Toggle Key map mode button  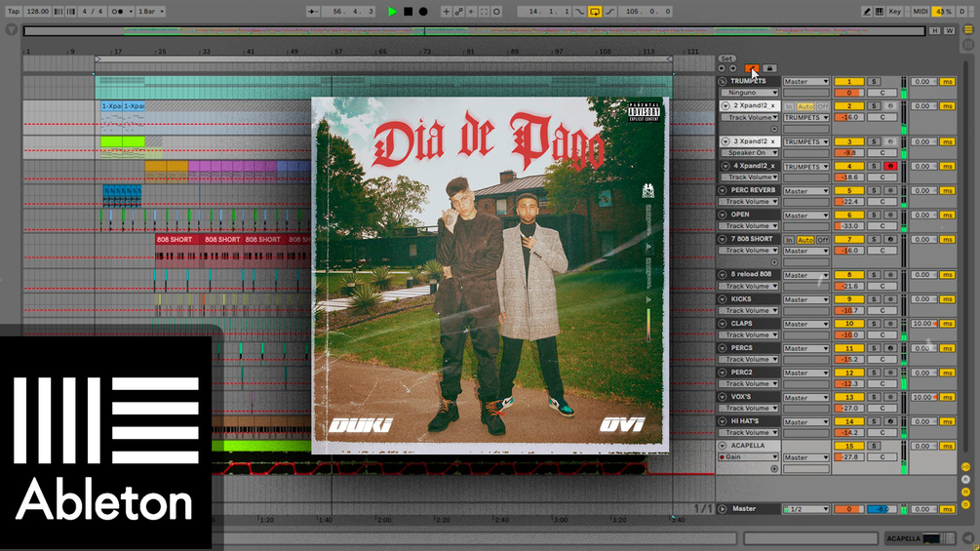point(895,12)
